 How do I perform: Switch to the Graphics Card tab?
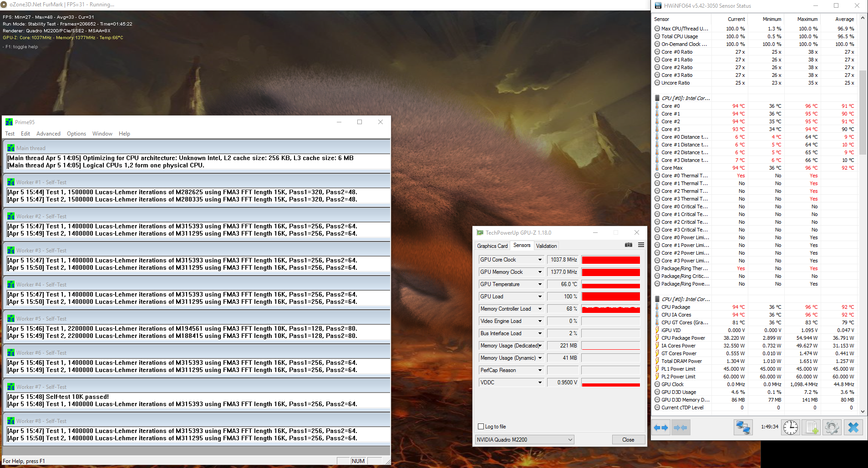tap(492, 246)
